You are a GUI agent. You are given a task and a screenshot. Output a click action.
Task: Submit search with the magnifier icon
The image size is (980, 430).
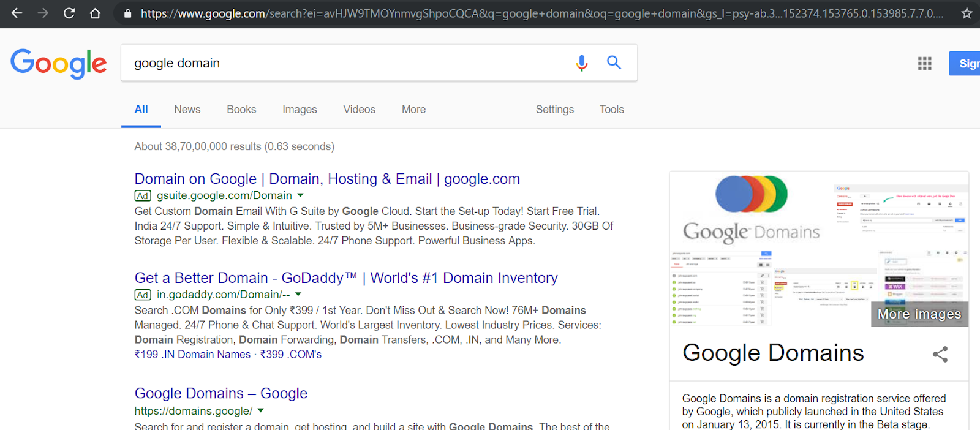614,62
